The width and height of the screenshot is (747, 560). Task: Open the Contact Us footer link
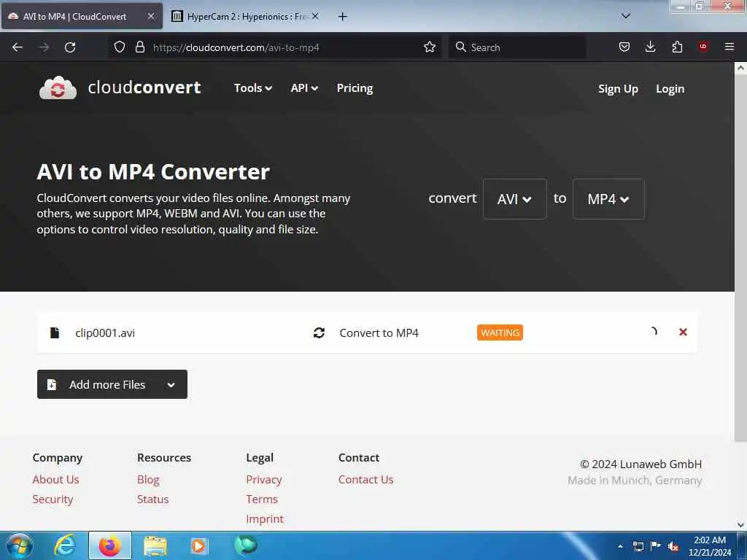coord(366,480)
